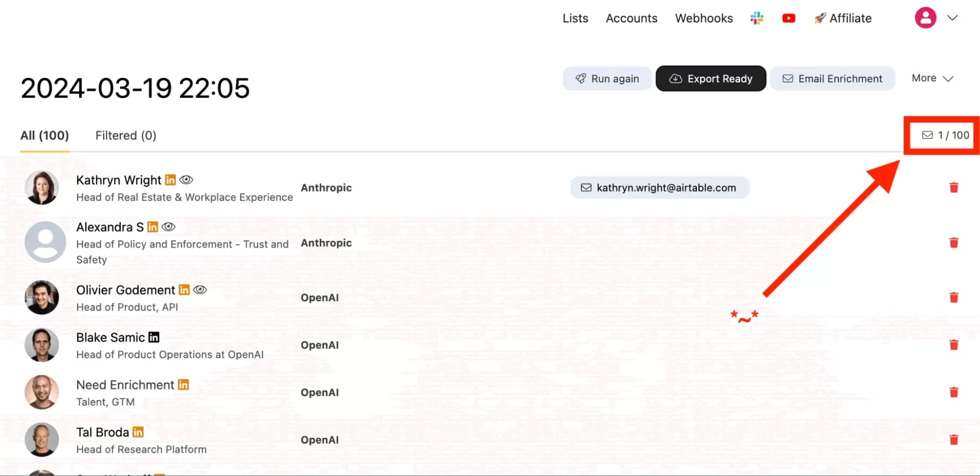Select the name Alexandra S
Viewport: 980px width, 476px height.
(110, 227)
